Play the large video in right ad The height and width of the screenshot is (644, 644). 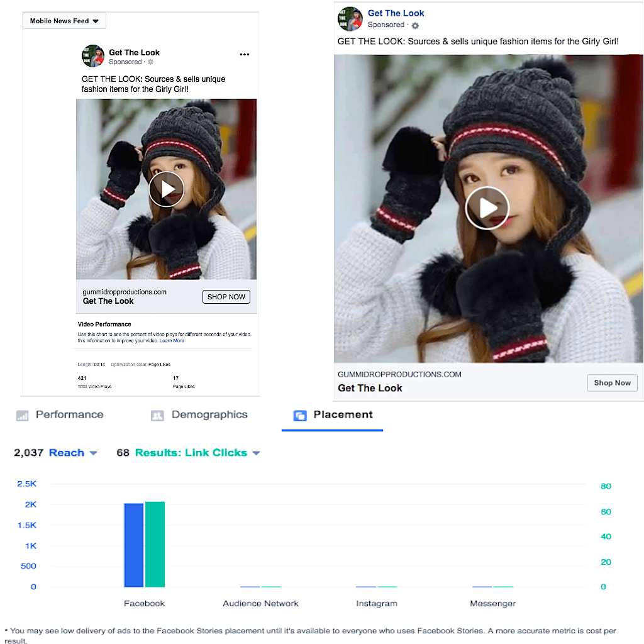[x=487, y=208]
